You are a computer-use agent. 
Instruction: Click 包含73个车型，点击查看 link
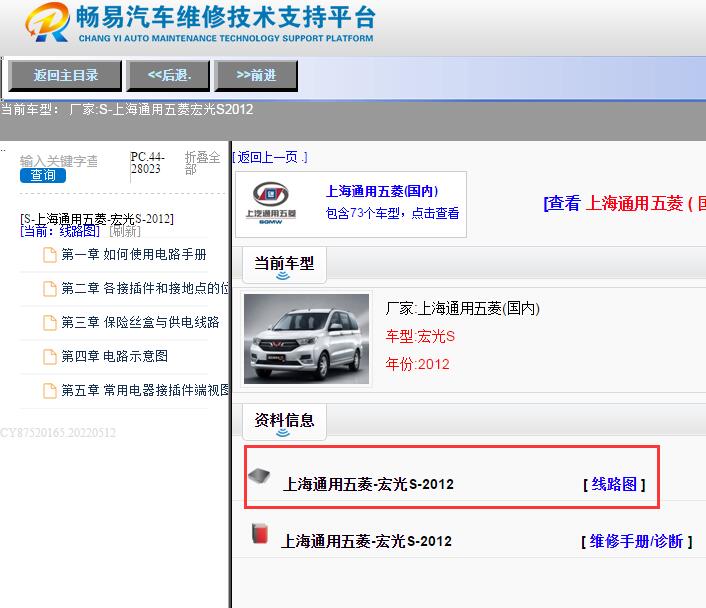pos(392,213)
